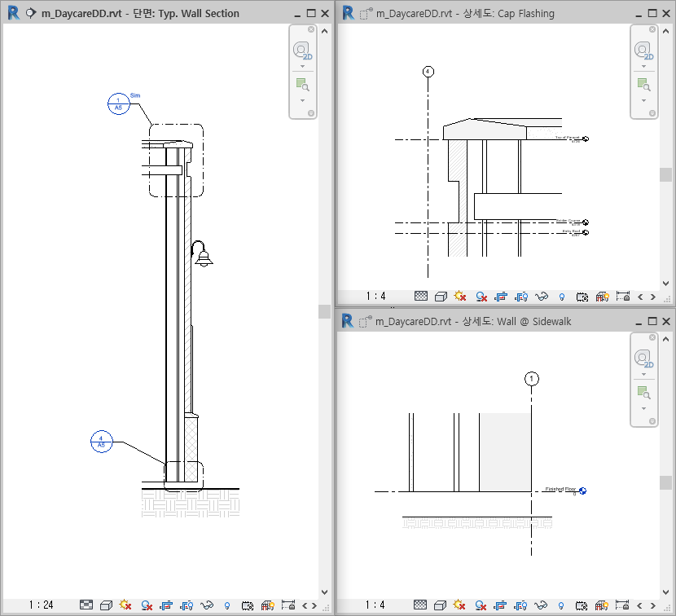Reveal hidden elements bulb in Wall @ Sidewalk
This screenshot has height=616, width=676.
click(x=561, y=605)
